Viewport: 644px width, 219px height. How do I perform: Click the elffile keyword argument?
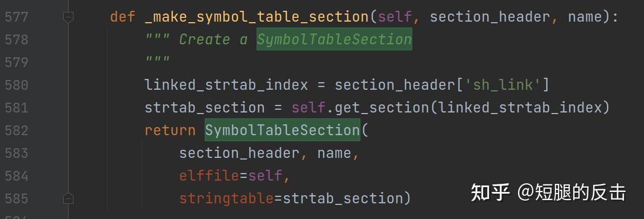click(x=209, y=176)
